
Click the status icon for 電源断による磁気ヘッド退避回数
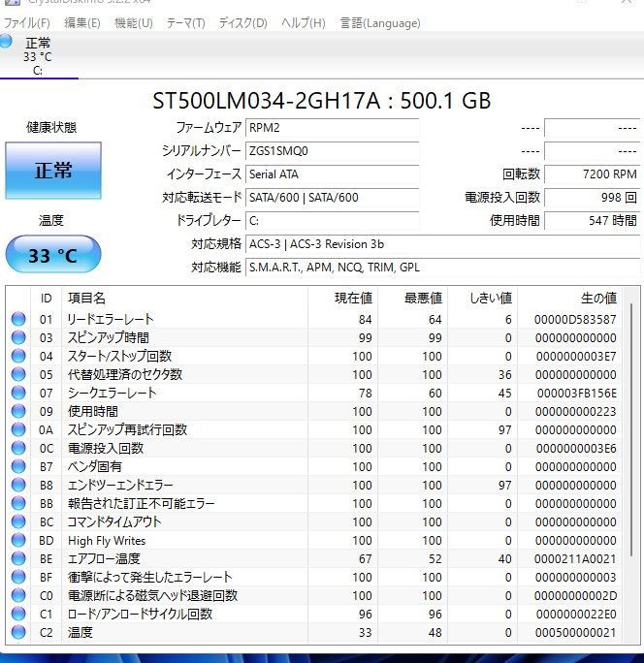(x=18, y=595)
